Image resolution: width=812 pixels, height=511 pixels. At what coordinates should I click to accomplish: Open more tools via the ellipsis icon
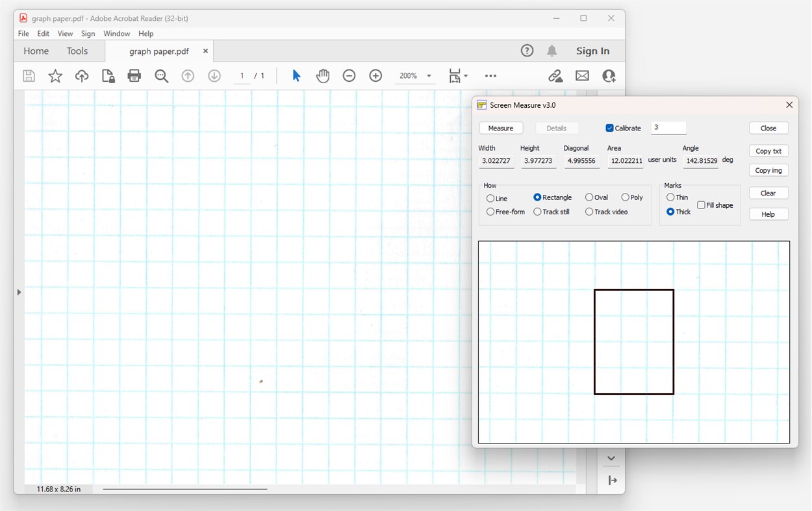point(490,75)
